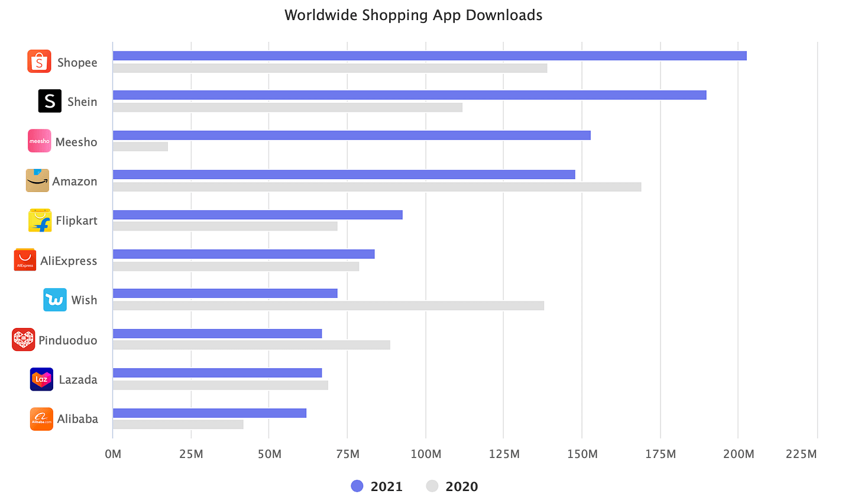The height and width of the screenshot is (504, 861).
Task: Select Shopee's 2021 blue bar
Action: (x=430, y=56)
